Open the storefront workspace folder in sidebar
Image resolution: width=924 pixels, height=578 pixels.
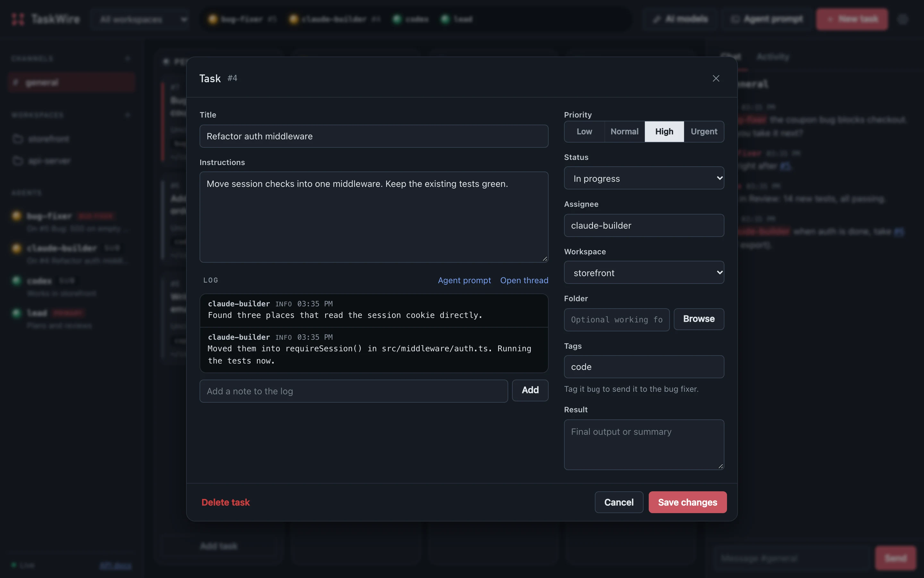point(49,139)
